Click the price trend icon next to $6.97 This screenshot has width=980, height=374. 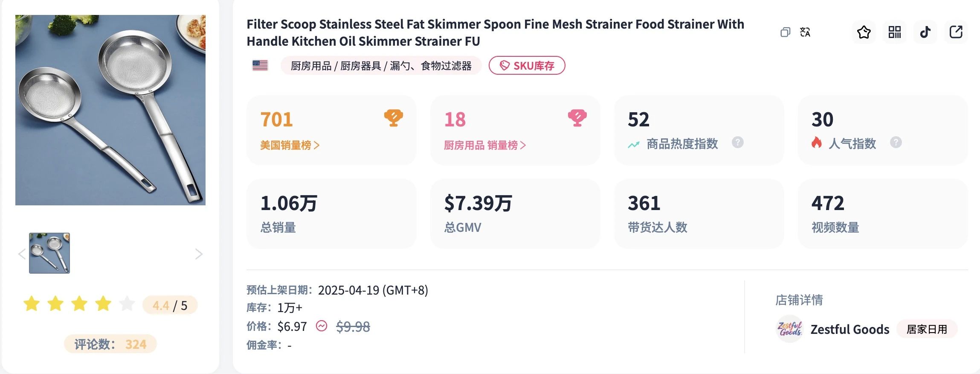[x=322, y=327]
